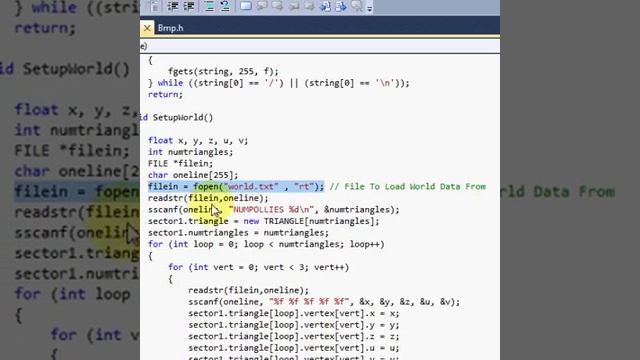Open the scope navigation bar dropdown
The image size is (640, 360).
320,46
